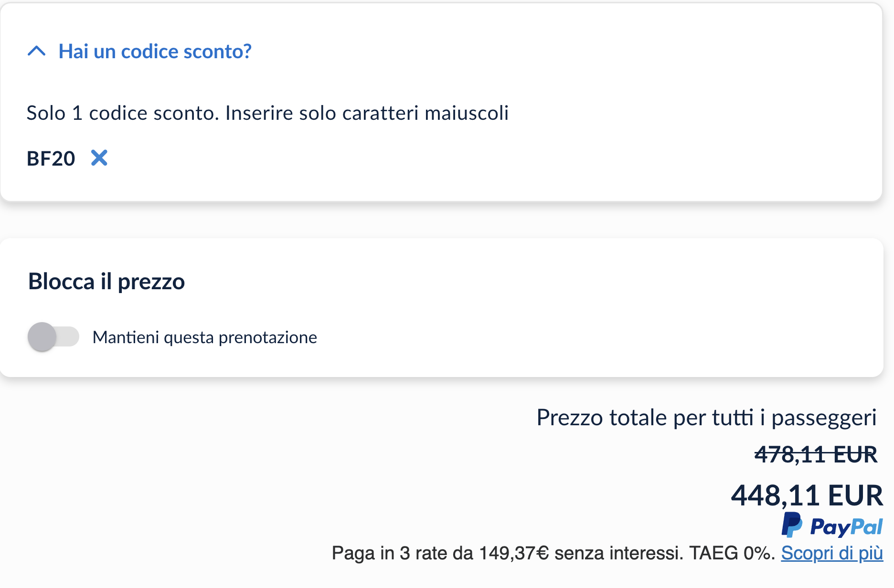Click the 149,37€ installment amount
This screenshot has width=894, height=588.
pos(514,553)
